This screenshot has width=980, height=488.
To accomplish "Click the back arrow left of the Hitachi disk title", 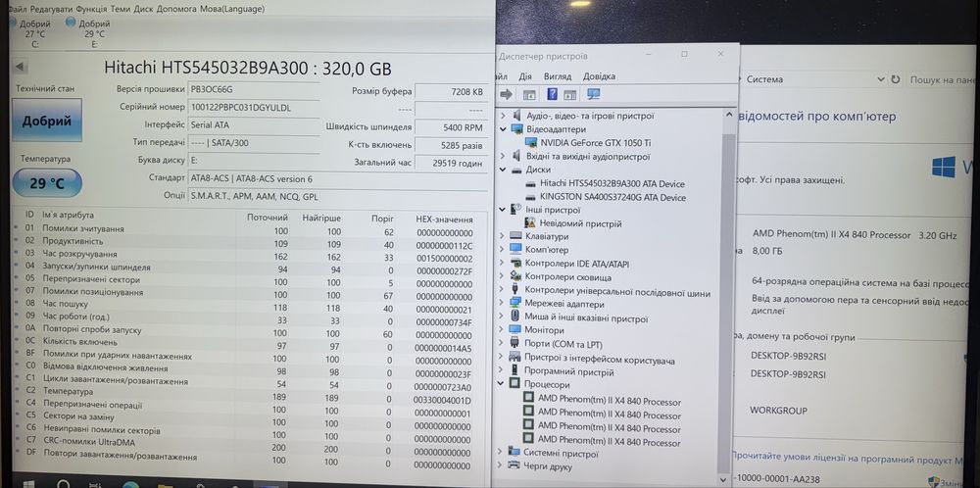I will (x=19, y=67).
